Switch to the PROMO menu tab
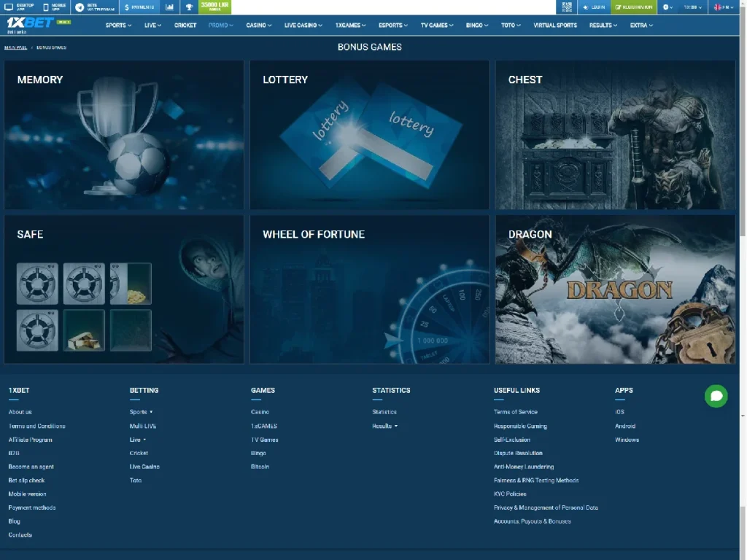Image resolution: width=747 pixels, height=560 pixels. tap(220, 25)
